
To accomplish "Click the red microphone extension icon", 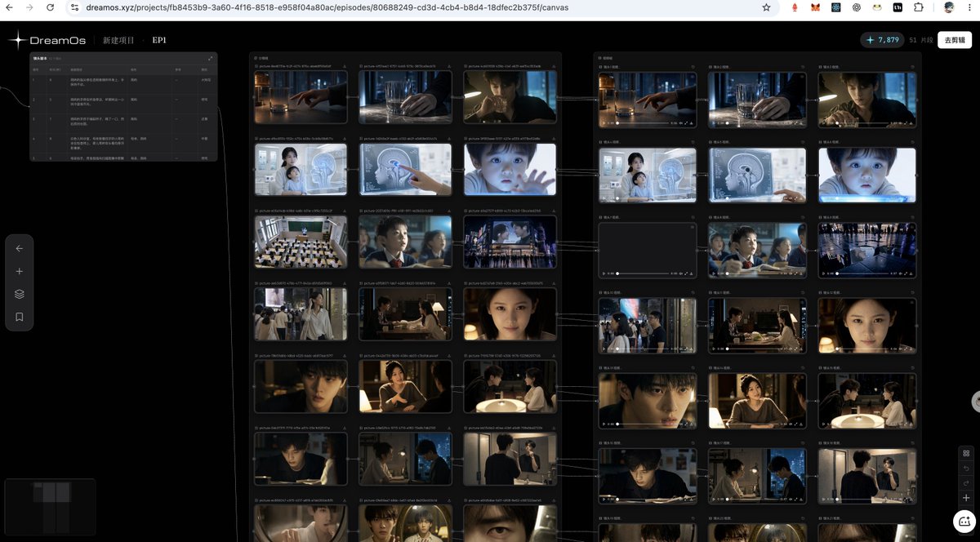I will point(795,7).
